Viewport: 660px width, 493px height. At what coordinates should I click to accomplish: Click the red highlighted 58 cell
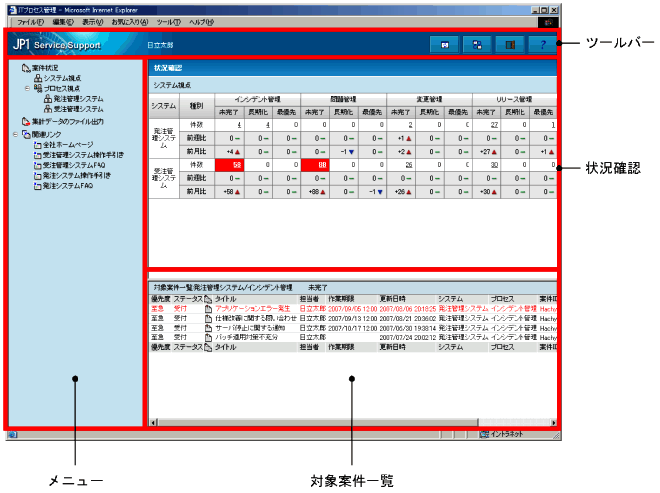229,165
